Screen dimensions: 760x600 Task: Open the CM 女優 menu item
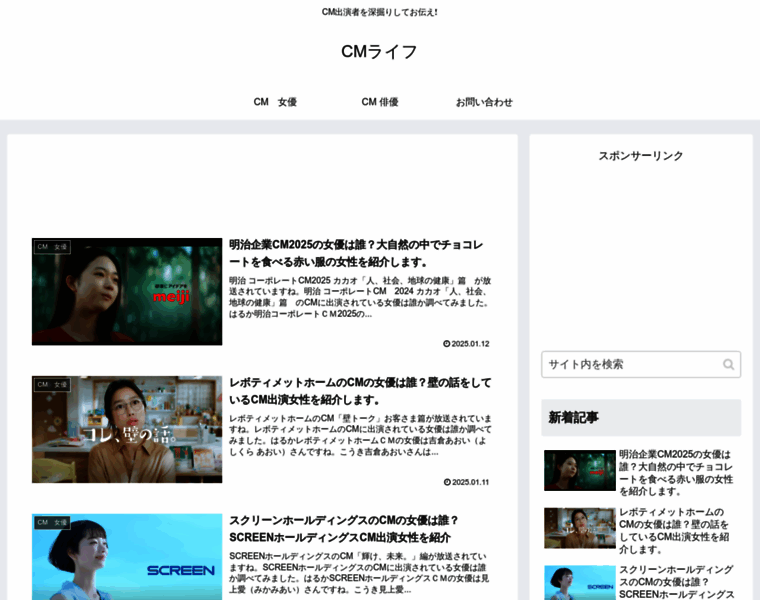coord(275,102)
